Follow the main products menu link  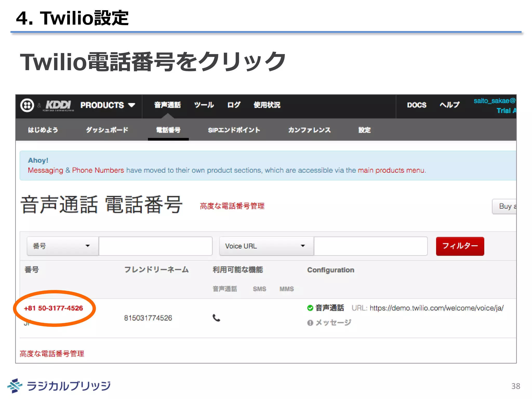[391, 170]
